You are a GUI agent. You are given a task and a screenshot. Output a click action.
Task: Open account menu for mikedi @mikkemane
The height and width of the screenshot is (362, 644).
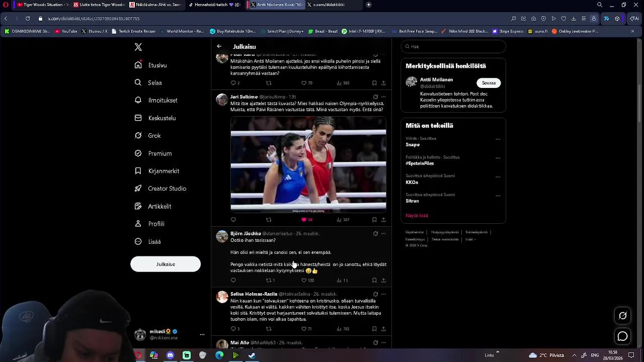(202, 334)
